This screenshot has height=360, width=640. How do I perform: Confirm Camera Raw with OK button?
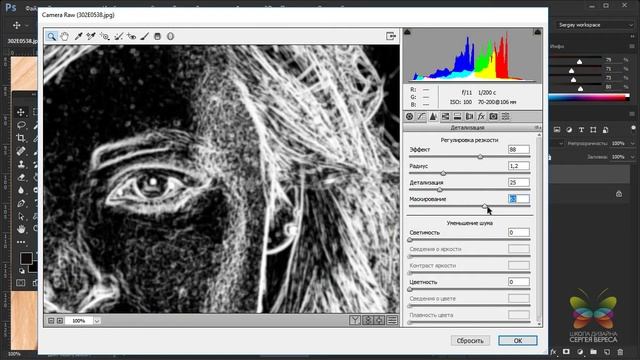[x=518, y=340]
